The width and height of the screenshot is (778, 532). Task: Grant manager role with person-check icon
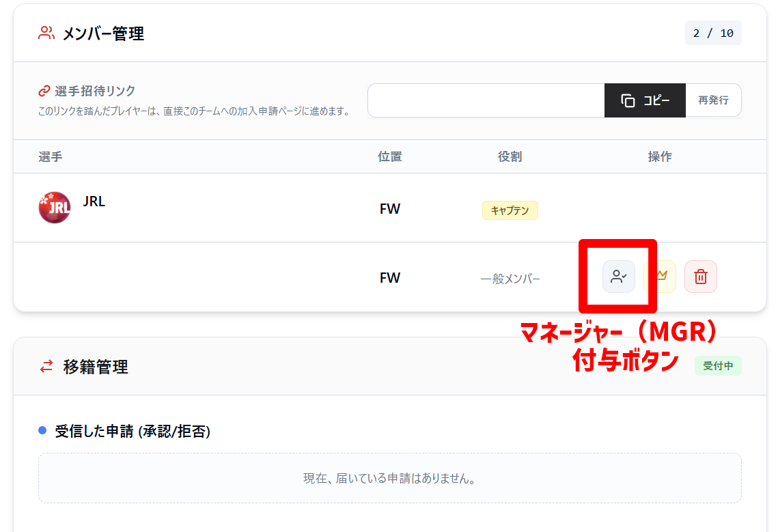point(618,277)
